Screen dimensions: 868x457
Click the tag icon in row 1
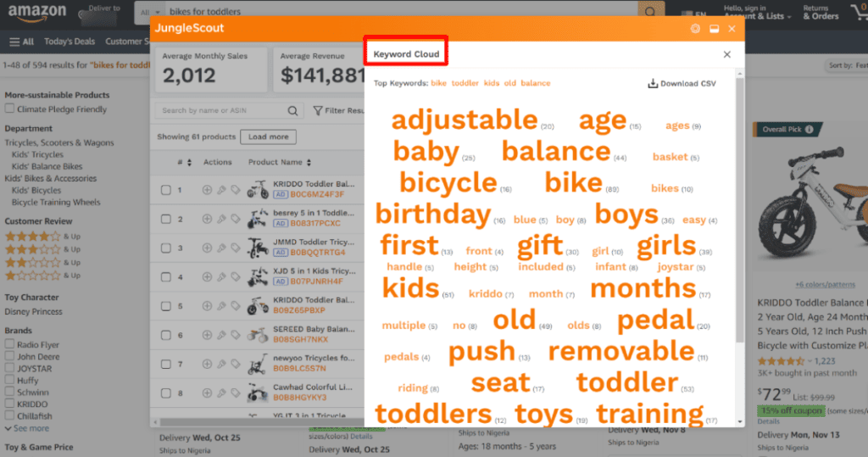tap(236, 190)
